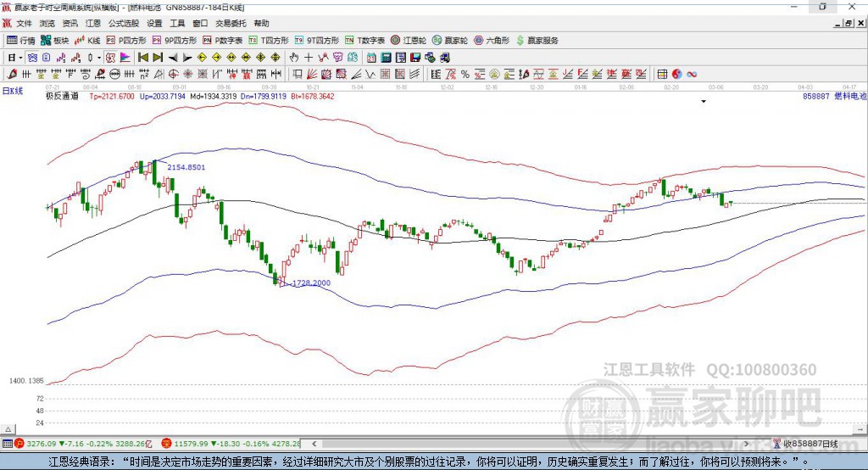Restore the inner chart window
The image size is (868, 470).
coord(848,23)
